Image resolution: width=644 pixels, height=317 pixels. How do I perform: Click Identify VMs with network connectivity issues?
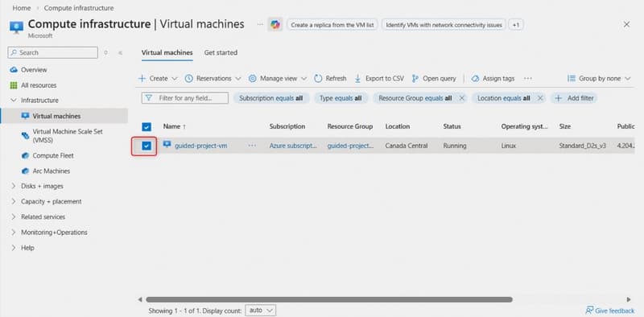pos(444,25)
